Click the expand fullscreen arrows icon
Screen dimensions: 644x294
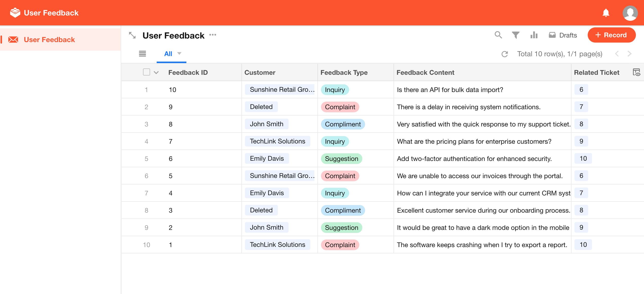[132, 35]
